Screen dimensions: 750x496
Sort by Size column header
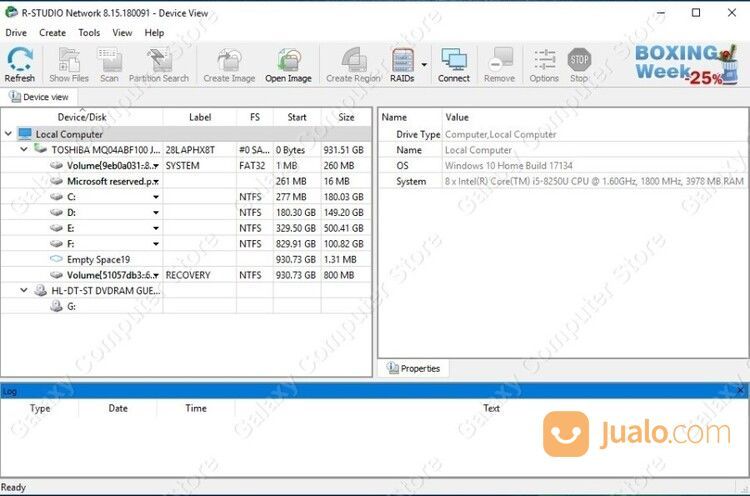tap(346, 117)
